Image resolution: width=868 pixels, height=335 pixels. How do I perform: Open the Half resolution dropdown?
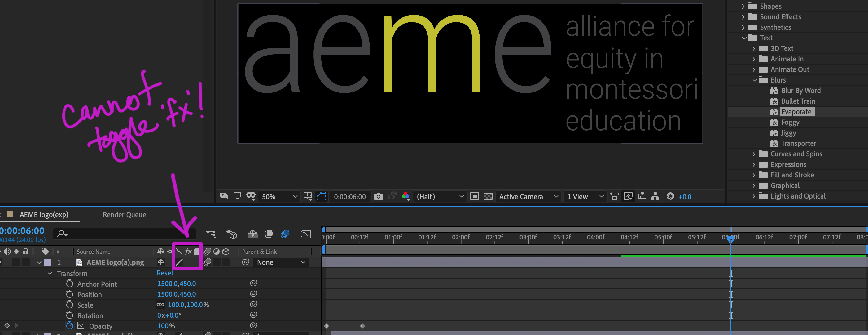(x=440, y=196)
